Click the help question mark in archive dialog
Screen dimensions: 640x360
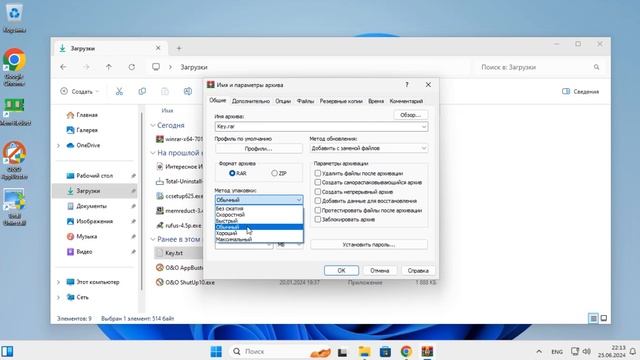[407, 84]
